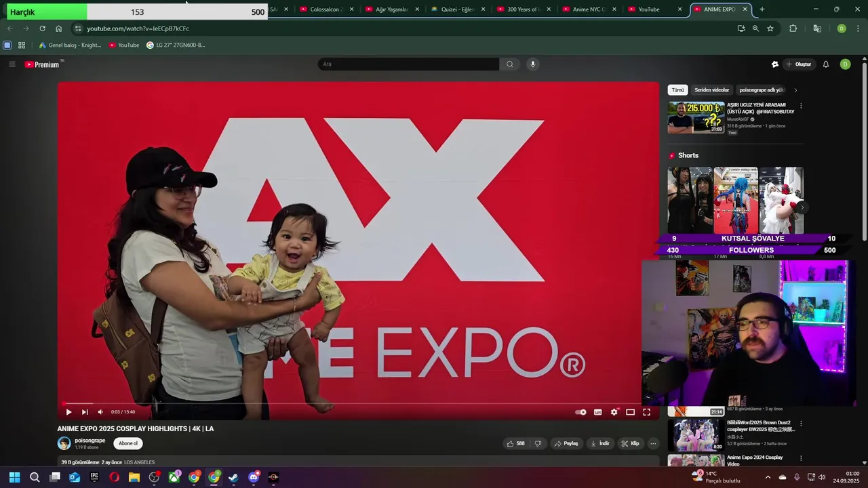Image resolution: width=868 pixels, height=488 pixels.
Task: Mute the video player volume
Action: [x=100, y=412]
